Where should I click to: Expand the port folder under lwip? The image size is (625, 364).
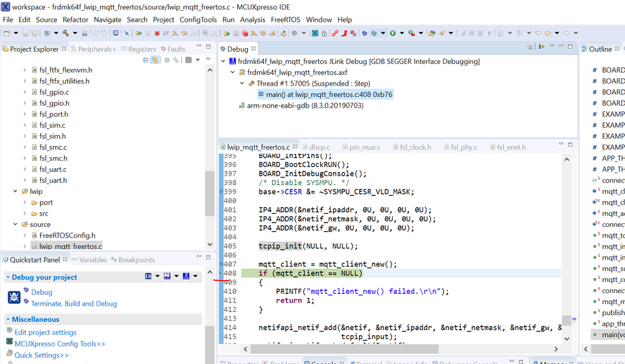[24, 202]
